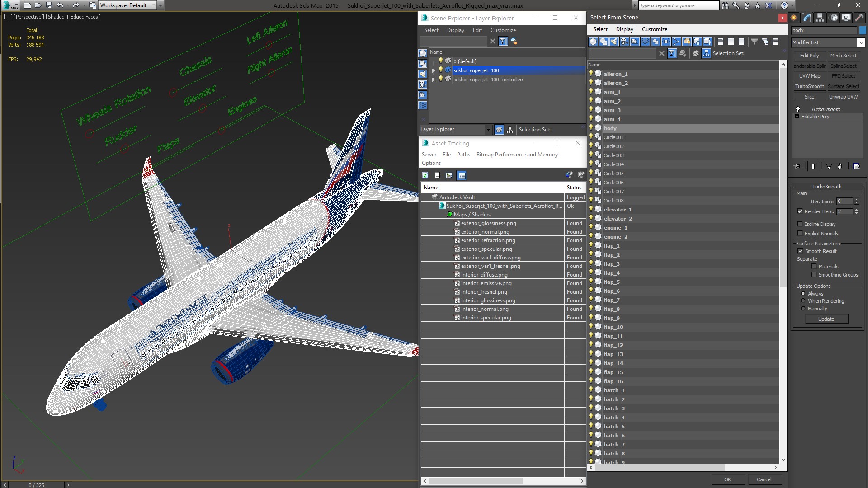Toggle Smooth Result checkbox
This screenshot has width=868, height=488.
pyautogui.click(x=800, y=251)
